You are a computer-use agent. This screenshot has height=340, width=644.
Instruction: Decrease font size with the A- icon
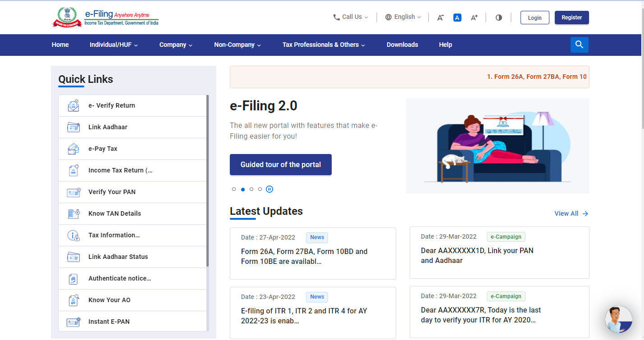tap(441, 18)
